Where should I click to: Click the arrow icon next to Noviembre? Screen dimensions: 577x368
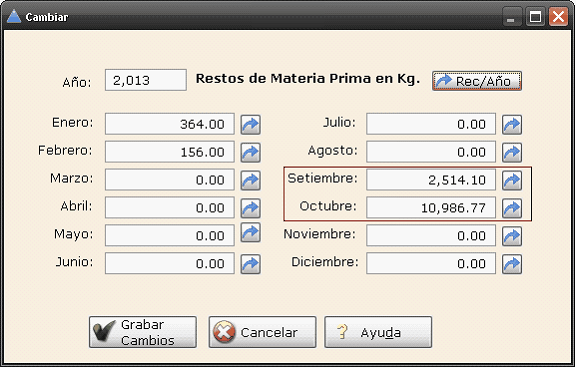[512, 236]
